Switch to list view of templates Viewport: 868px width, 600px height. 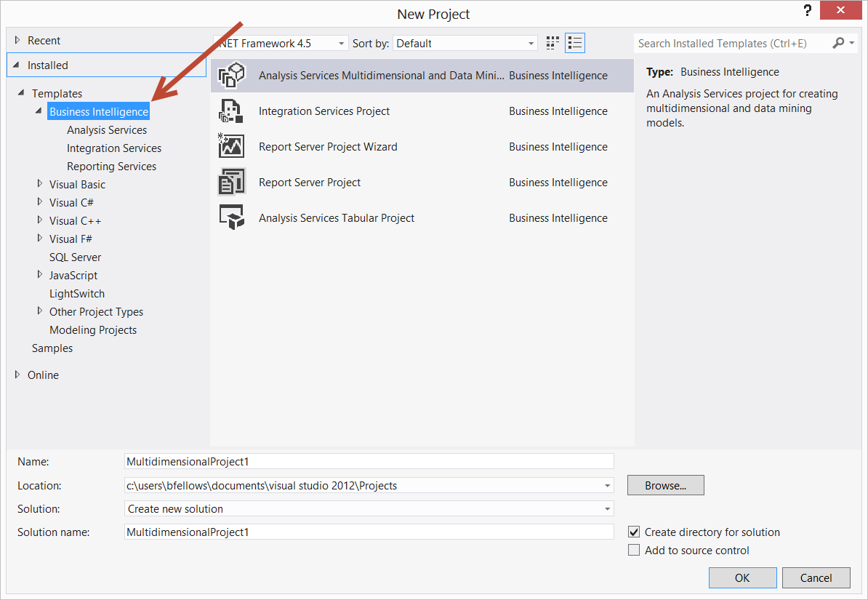point(574,42)
